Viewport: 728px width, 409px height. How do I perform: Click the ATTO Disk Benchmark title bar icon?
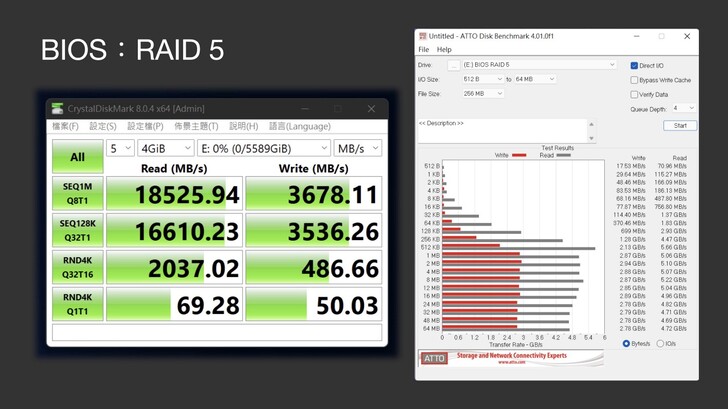(x=422, y=36)
